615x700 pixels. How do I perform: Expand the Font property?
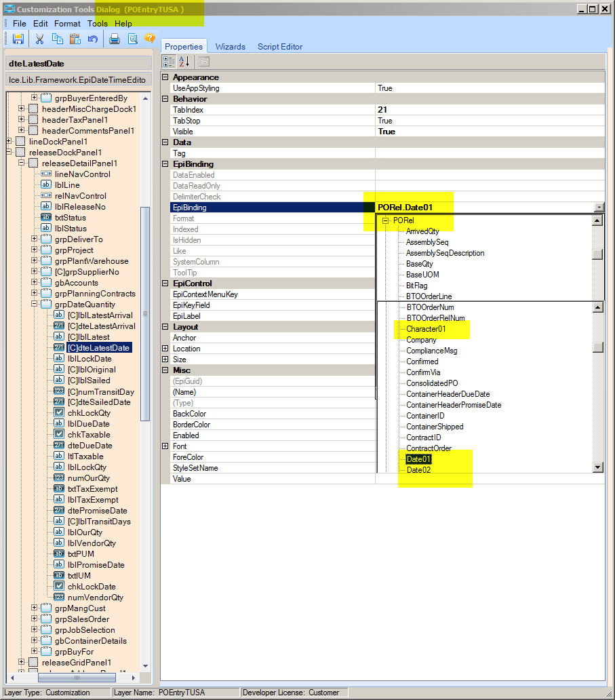point(165,446)
